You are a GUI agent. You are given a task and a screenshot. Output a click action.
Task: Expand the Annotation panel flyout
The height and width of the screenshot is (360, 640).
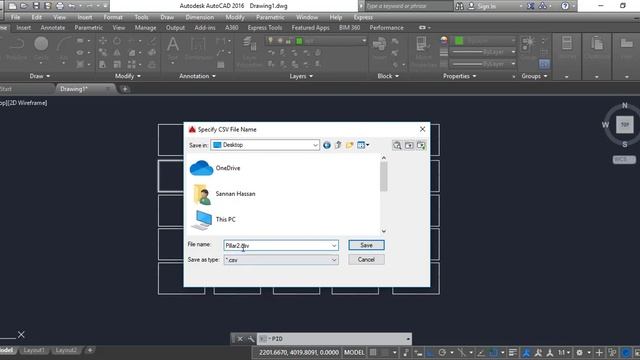point(198,76)
